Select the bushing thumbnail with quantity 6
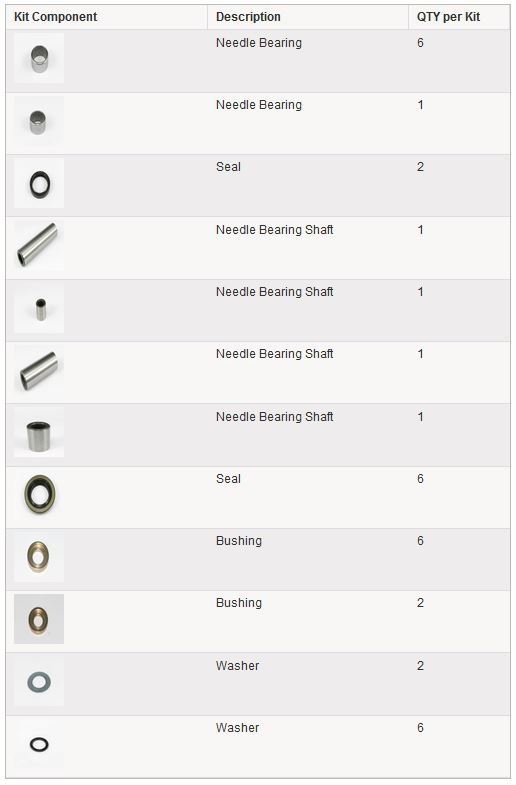Screen dimensions: 516x785 point(39,557)
